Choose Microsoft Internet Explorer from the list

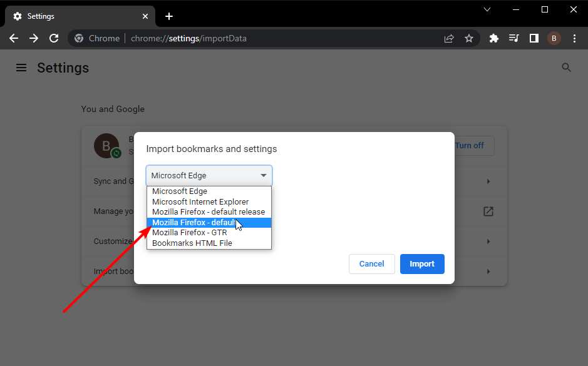pyautogui.click(x=209, y=201)
